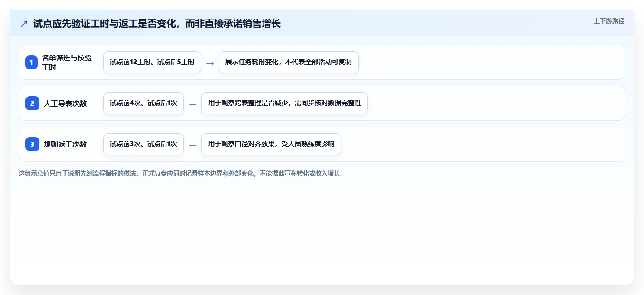Image resolution: width=644 pixels, height=295 pixels.
Task: Click the 用于观察口径对齐效果 description box
Action: pos(271,144)
